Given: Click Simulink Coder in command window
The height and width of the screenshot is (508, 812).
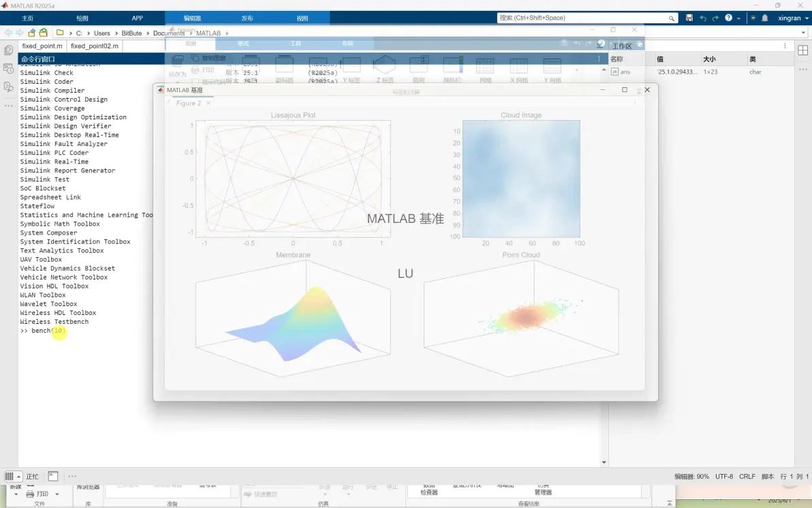Looking at the screenshot, I should click(46, 81).
